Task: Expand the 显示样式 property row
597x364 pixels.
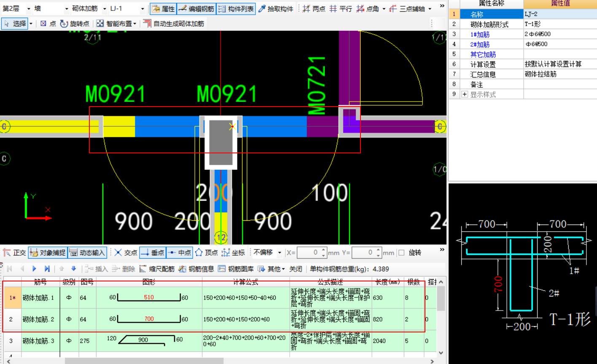Action: click(x=465, y=94)
